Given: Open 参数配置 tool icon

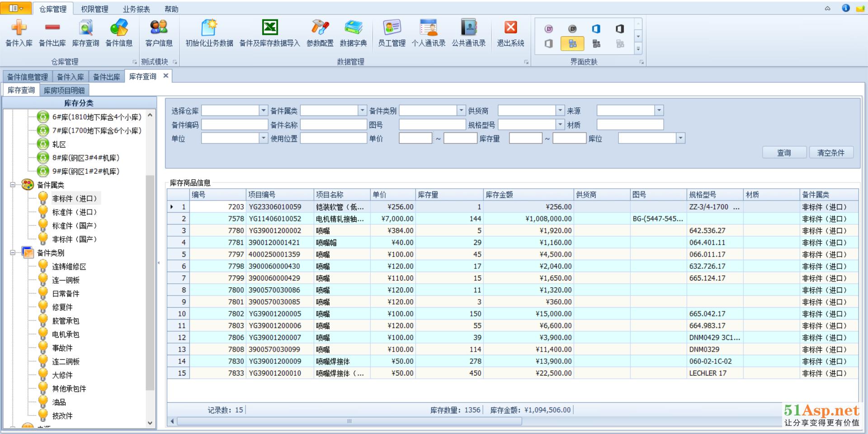Looking at the screenshot, I should click(320, 28).
